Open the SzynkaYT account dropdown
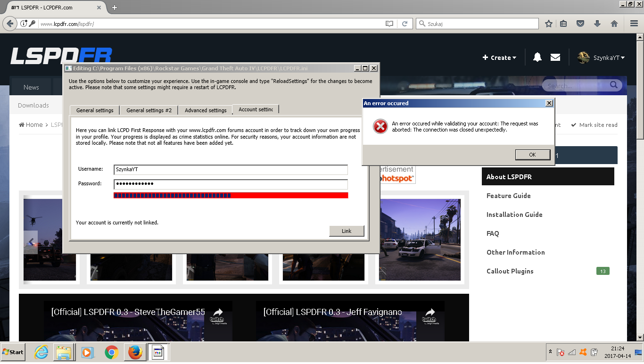Screen dimensions: 644x364 click(x=609, y=58)
